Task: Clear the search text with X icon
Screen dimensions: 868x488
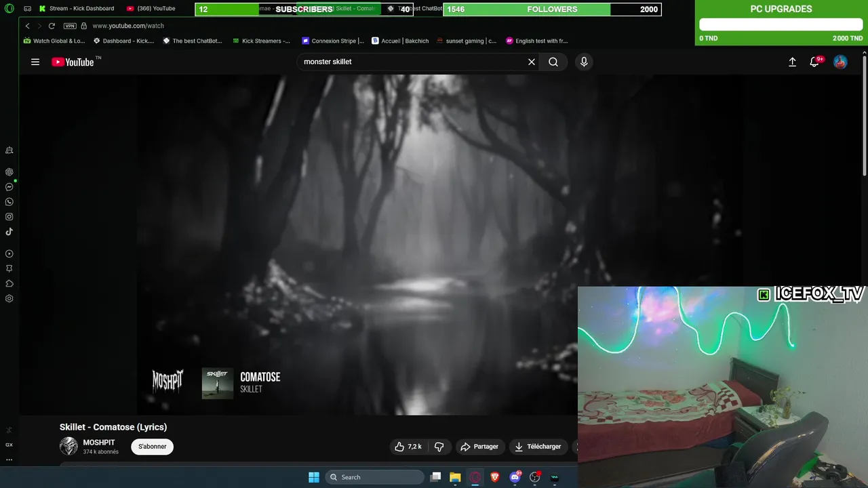Action: [532, 62]
